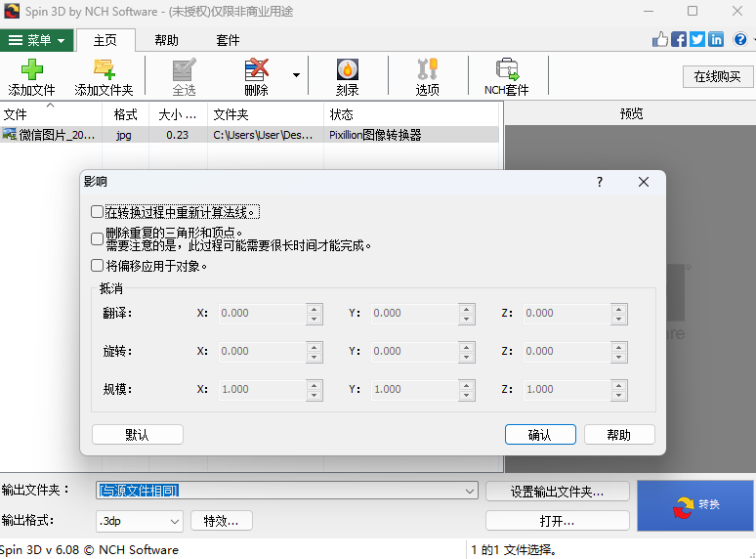Viewport: 756px width, 559px height.
Task: Click the image file icon in file row
Action: click(9, 135)
